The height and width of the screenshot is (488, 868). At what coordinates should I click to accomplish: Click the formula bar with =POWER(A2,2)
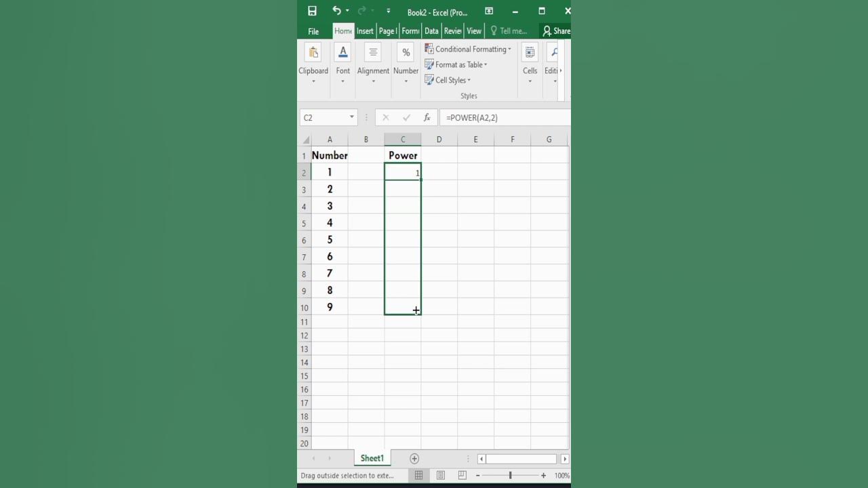pos(505,117)
